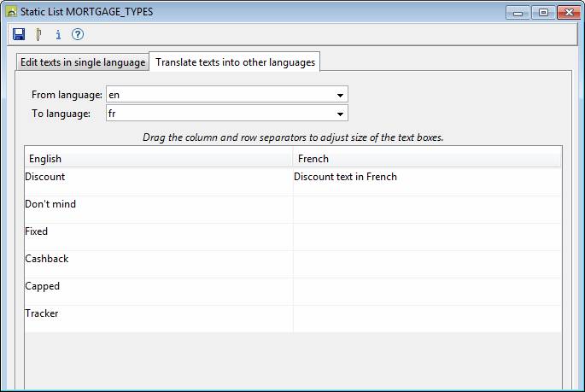Expand the To language dropdown arrow

point(340,114)
